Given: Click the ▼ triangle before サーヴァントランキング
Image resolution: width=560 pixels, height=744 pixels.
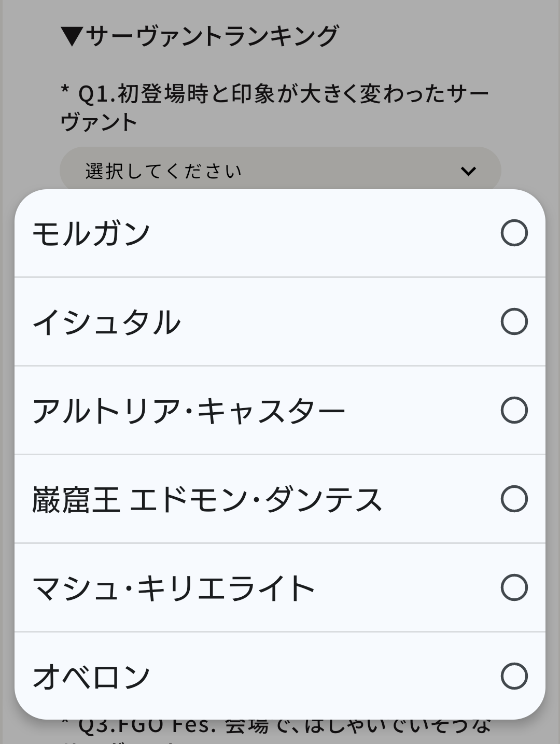Looking at the screenshot, I should pyautogui.click(x=72, y=36).
